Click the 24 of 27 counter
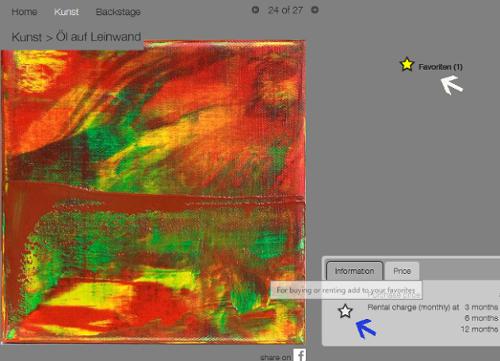The image size is (500, 361). pos(285,10)
